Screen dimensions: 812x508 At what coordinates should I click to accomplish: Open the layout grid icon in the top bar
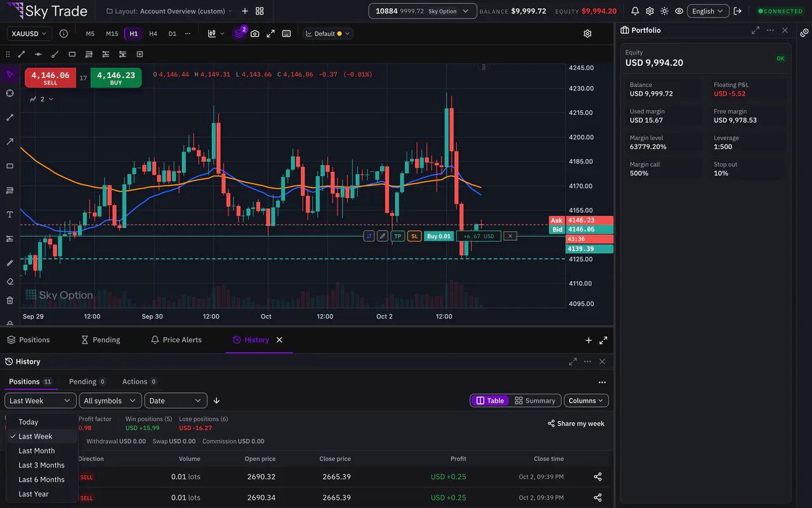tap(259, 11)
